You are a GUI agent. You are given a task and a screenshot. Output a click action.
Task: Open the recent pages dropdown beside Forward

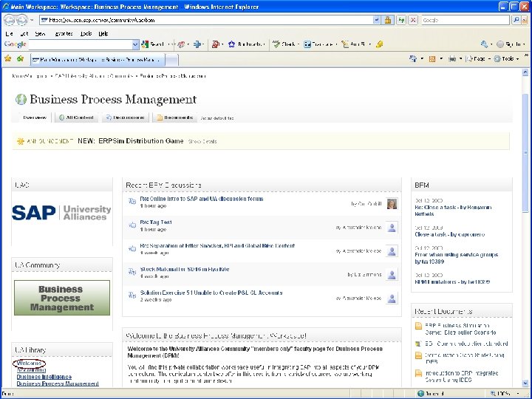tap(32, 21)
